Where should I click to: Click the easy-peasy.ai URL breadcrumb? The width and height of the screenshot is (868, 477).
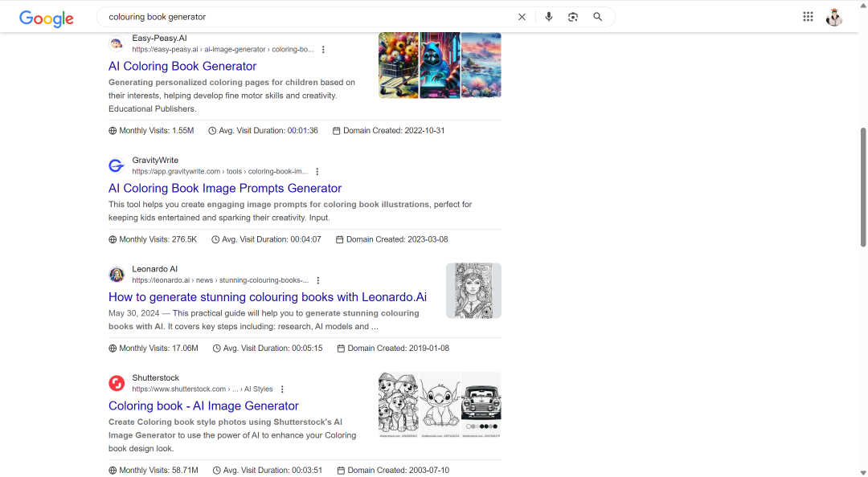223,50
